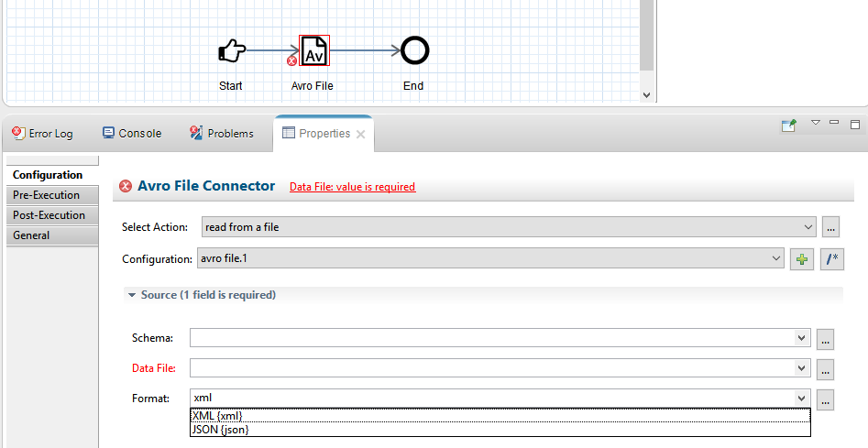Screen dimensions: 868x448
Task: Select the Start node on canvas
Action: coord(232,51)
